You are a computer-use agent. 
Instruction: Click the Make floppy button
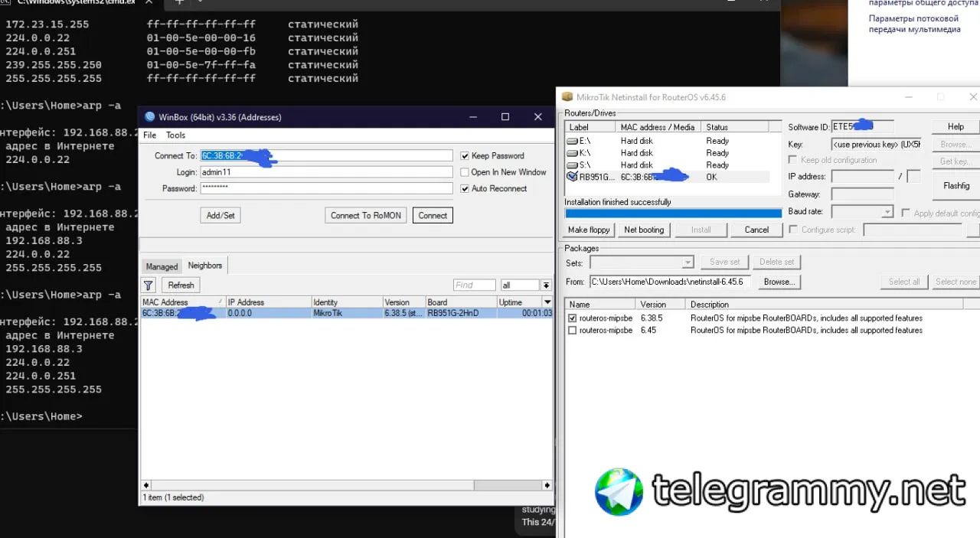coord(589,230)
